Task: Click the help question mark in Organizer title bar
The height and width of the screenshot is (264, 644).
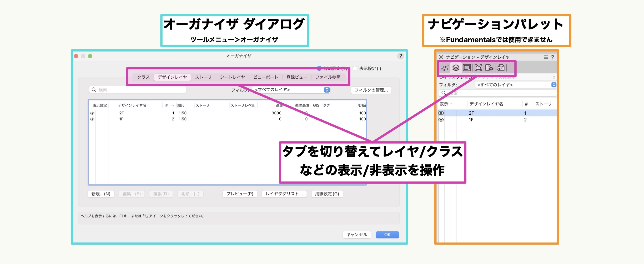Action: [x=400, y=56]
